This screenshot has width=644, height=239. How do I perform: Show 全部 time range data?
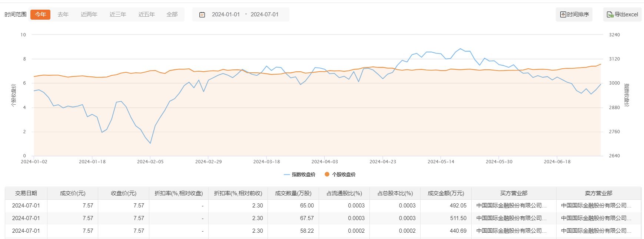[172, 14]
